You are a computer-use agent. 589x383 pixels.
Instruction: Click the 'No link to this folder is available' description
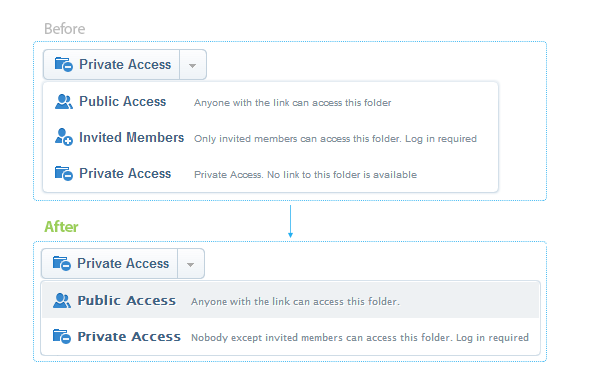[x=305, y=175]
